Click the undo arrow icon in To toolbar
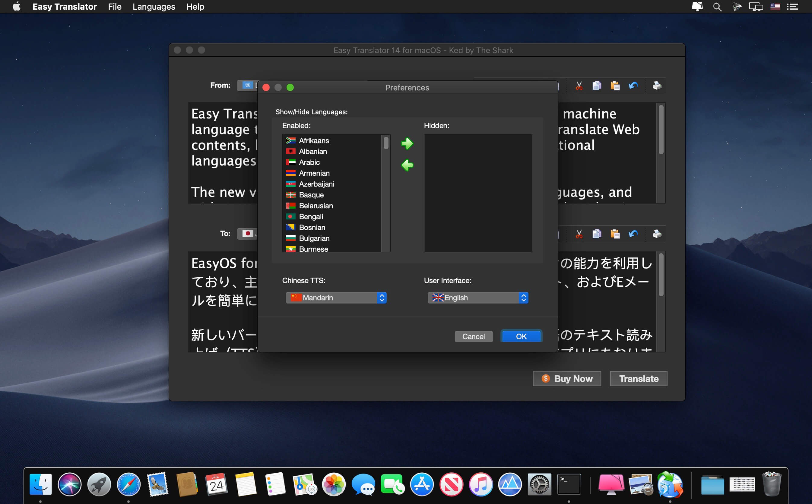Screen dimensions: 812x504 click(633, 234)
